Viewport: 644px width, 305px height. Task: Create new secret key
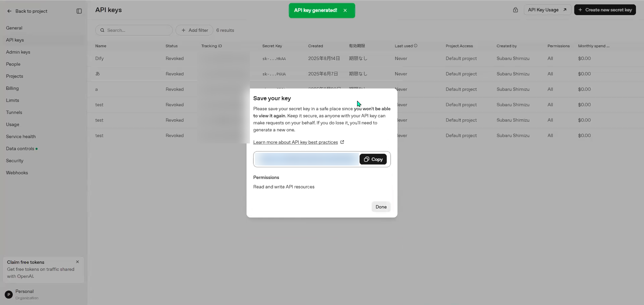tap(605, 10)
